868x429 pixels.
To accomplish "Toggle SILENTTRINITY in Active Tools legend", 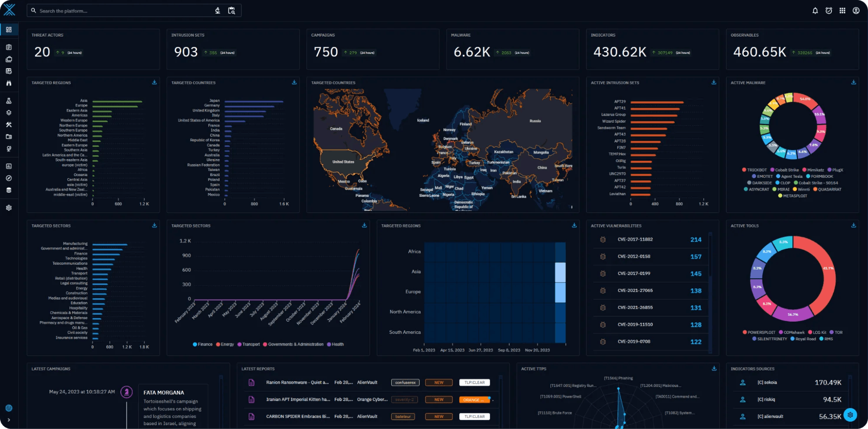I will pos(769,339).
